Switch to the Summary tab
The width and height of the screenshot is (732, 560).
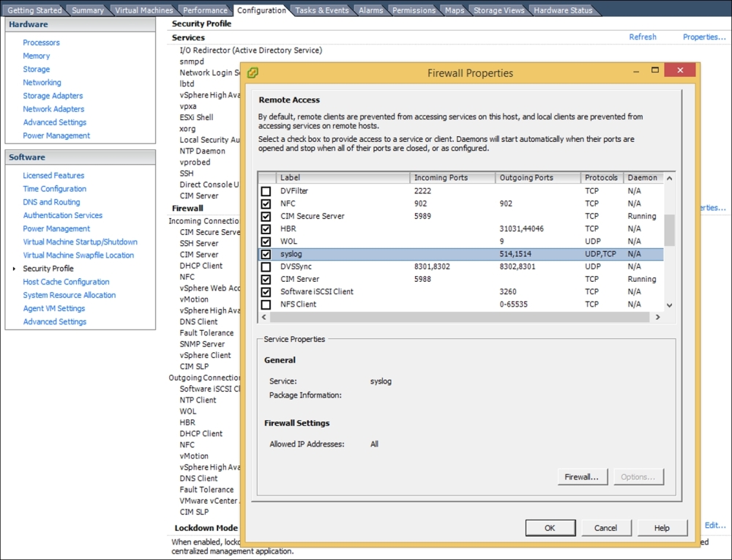pos(88,10)
